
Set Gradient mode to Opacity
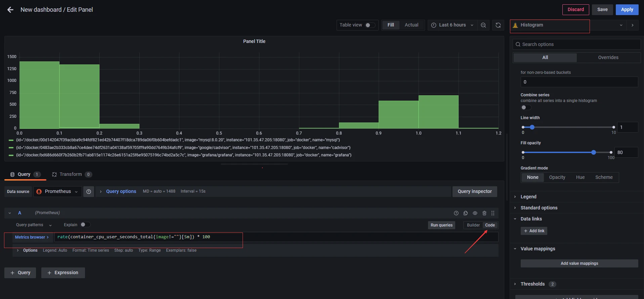pos(557,178)
